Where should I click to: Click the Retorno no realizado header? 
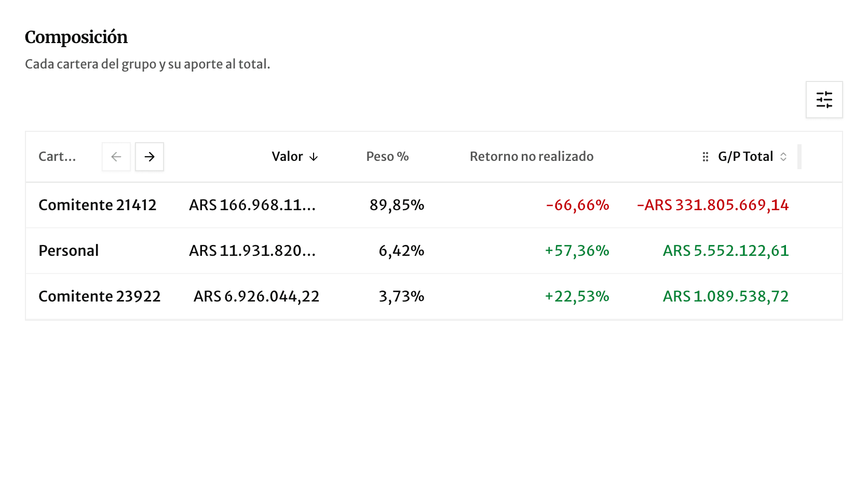point(532,157)
